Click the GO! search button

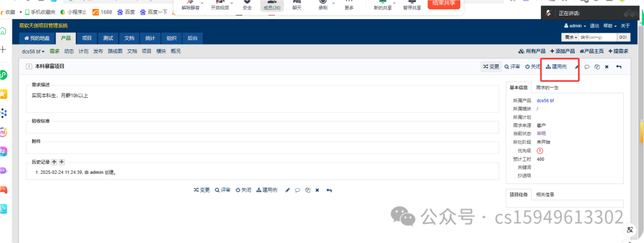click(x=623, y=38)
